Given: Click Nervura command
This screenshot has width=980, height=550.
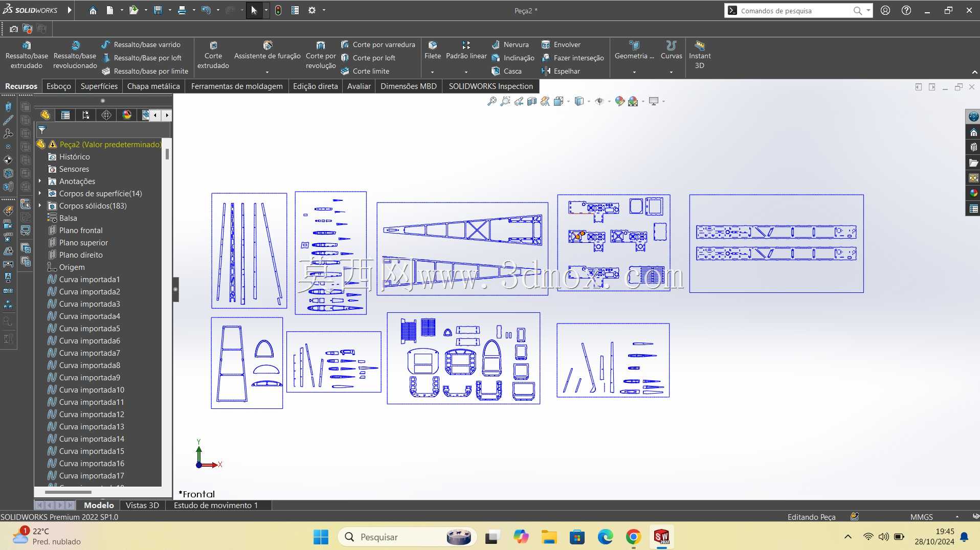Looking at the screenshot, I should point(510,44).
